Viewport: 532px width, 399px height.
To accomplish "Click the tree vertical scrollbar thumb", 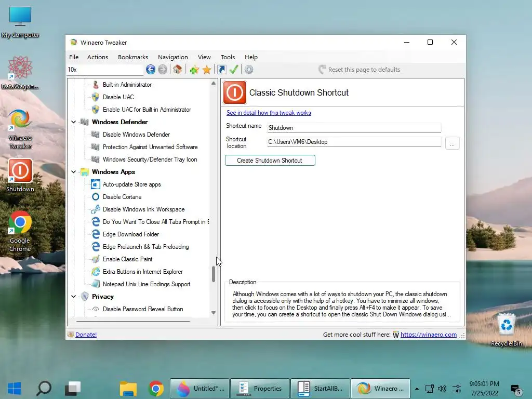I will coord(214,274).
